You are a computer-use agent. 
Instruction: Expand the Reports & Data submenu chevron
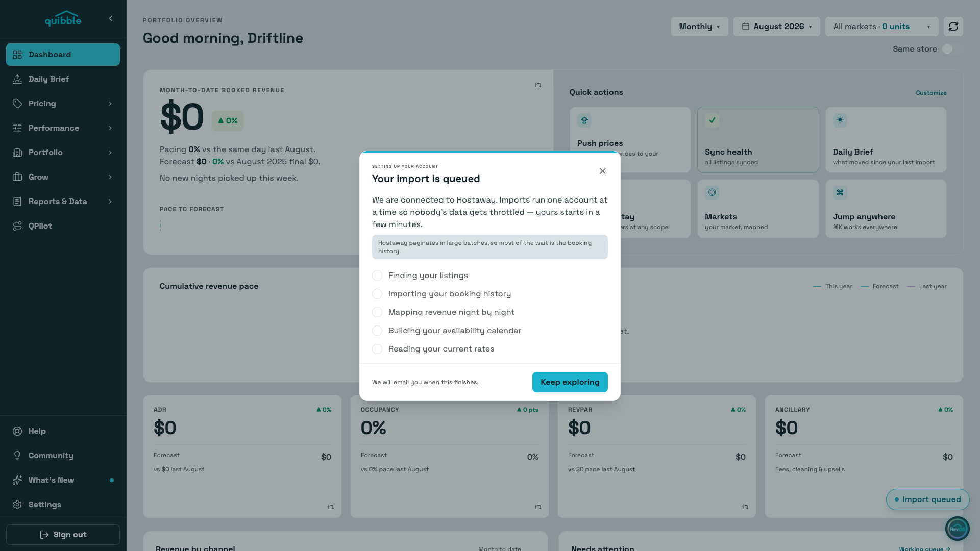pos(110,202)
